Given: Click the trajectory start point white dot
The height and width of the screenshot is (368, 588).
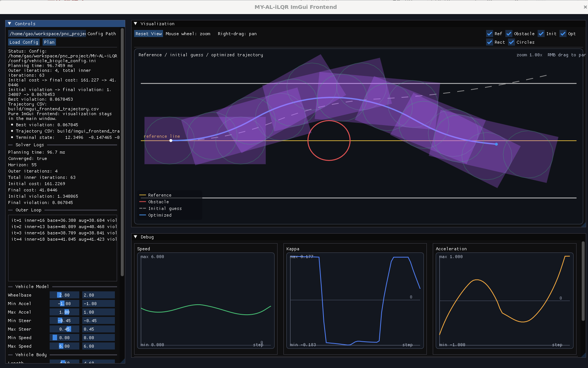Looking at the screenshot, I should (x=171, y=141).
